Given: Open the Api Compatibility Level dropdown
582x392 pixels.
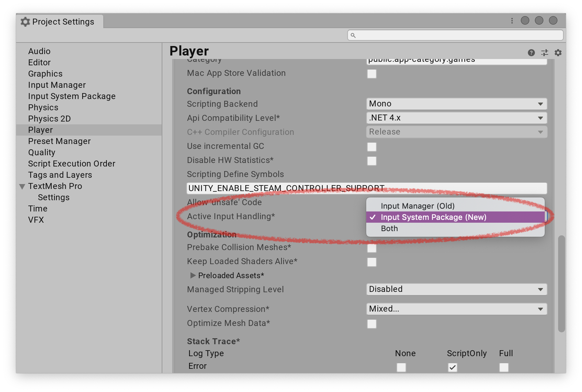Looking at the screenshot, I should pos(456,118).
